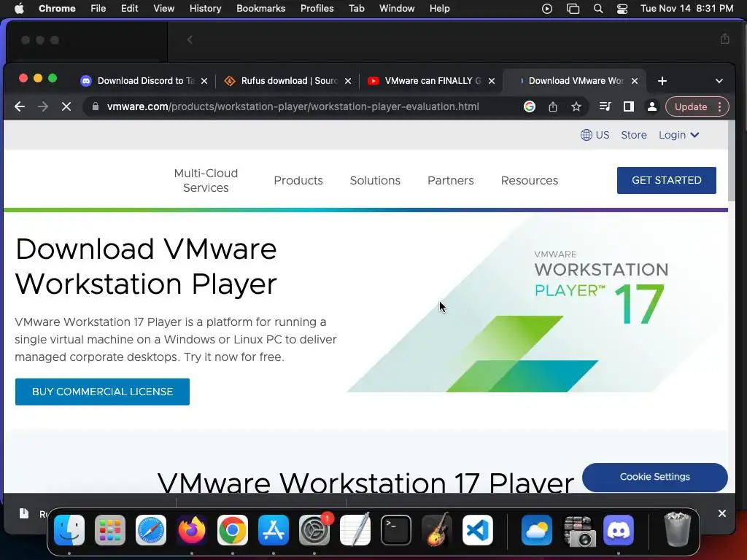The width and height of the screenshot is (747, 560).
Task: Open the Google icon in address bar
Action: (530, 106)
